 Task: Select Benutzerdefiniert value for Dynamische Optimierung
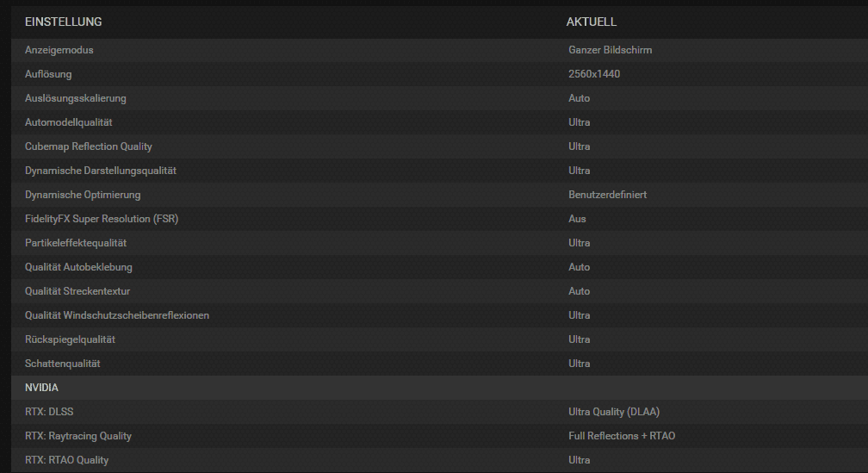tap(607, 195)
